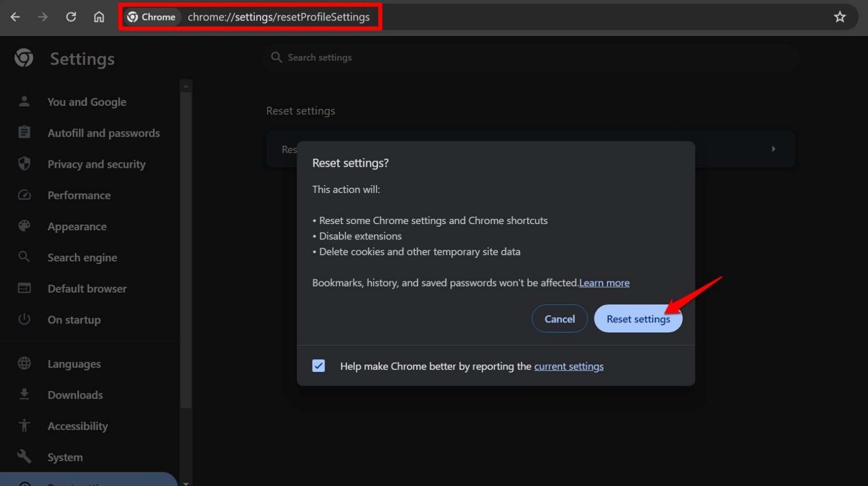Viewport: 868px width, 486px height.
Task: Cancel the reset settings dialog
Action: 559,319
